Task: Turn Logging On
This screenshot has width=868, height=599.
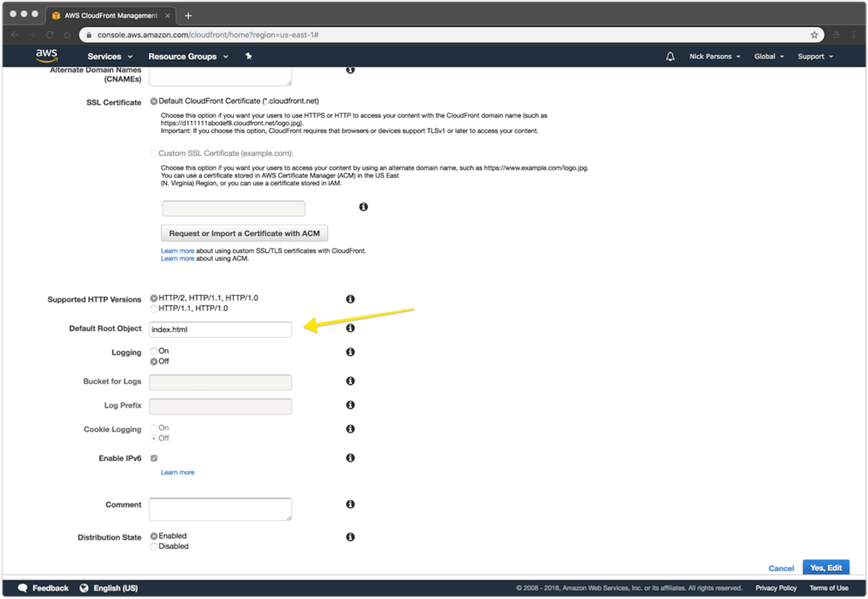Action: pyautogui.click(x=154, y=351)
